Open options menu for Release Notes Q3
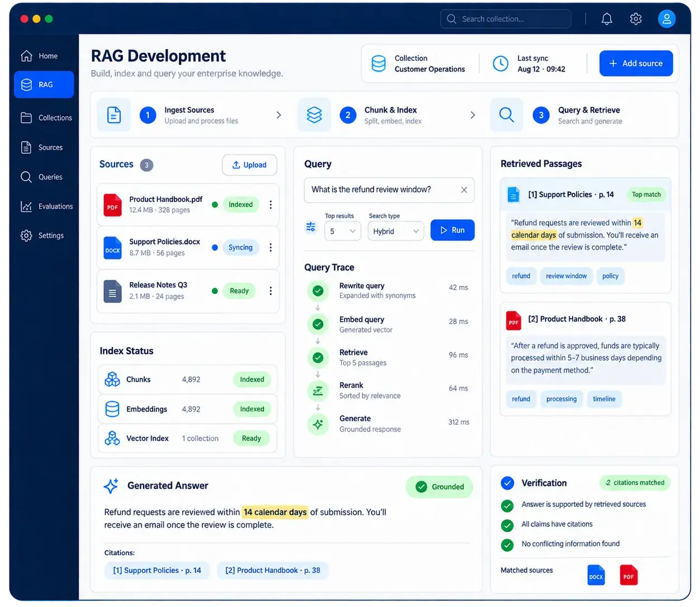The height and width of the screenshot is (607, 700). tap(271, 291)
